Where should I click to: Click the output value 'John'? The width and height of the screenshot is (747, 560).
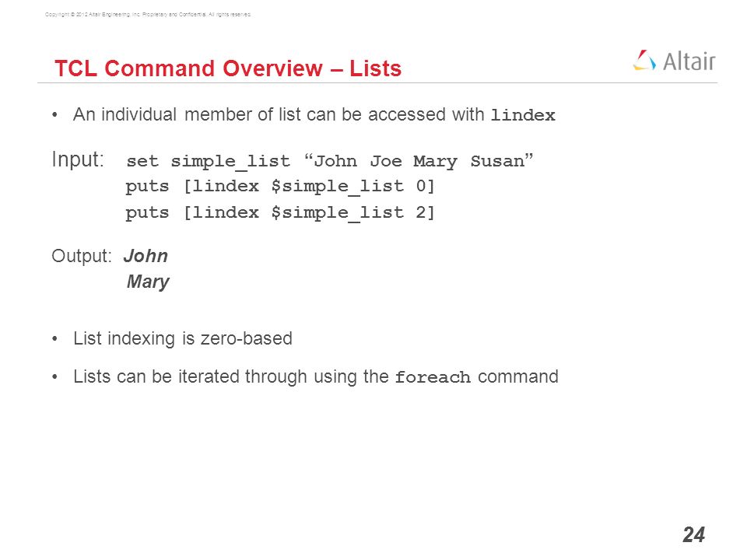coord(146,256)
